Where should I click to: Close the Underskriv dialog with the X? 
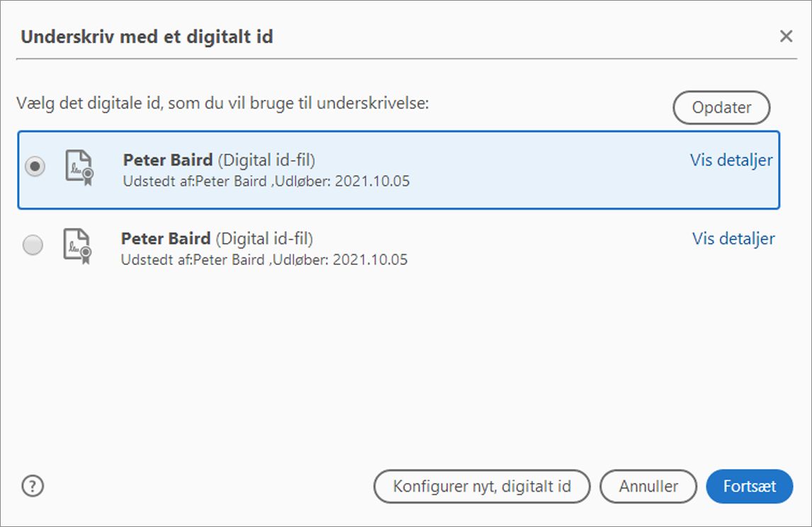[785, 35]
